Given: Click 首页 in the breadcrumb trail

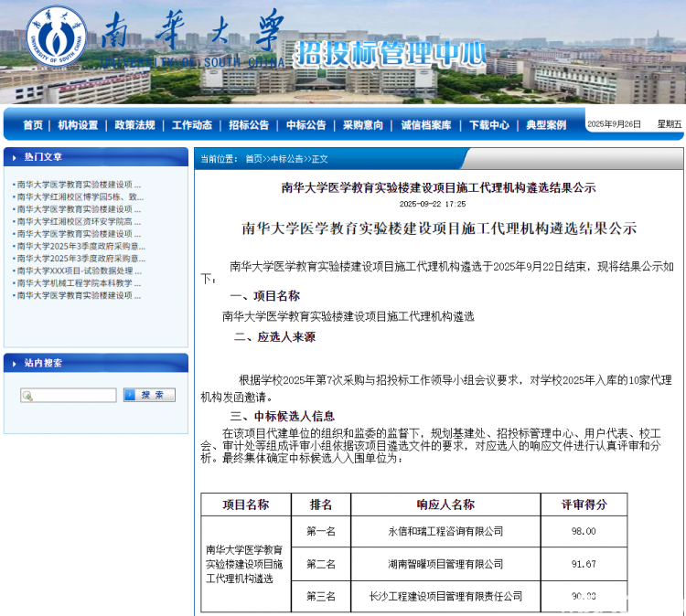Looking at the screenshot, I should pos(253,159).
